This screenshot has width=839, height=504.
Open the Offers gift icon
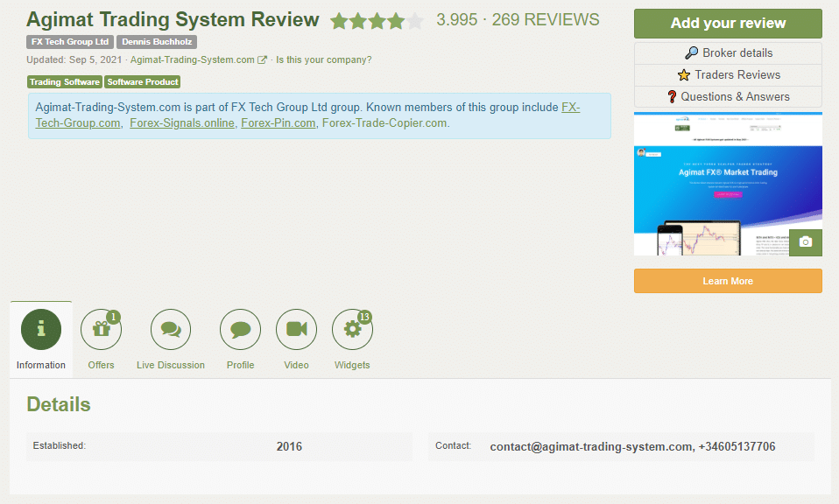(101, 330)
